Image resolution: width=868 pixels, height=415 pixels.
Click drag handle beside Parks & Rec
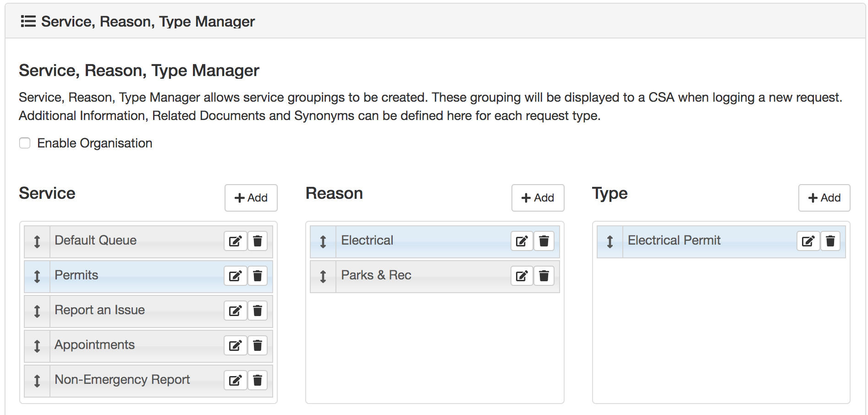[x=323, y=276]
